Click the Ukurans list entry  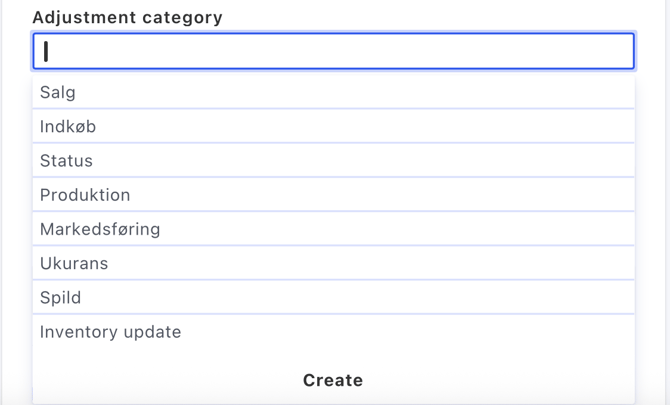(333, 263)
